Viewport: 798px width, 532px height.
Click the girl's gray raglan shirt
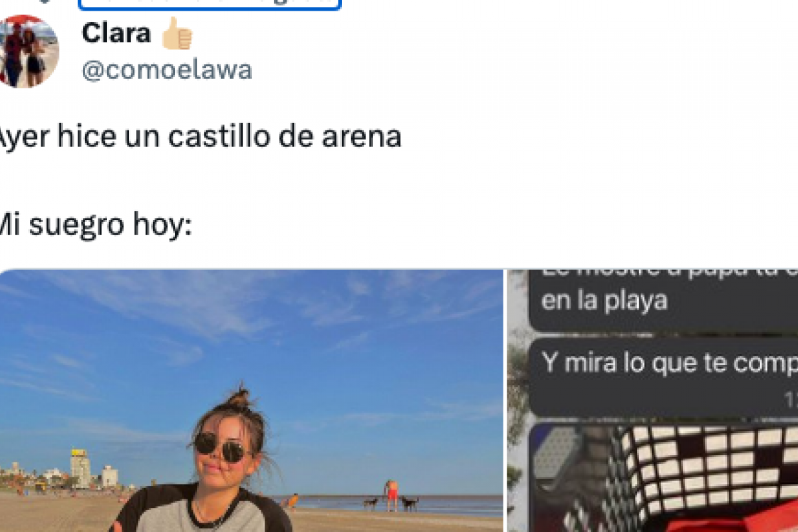pyautogui.click(x=199, y=513)
